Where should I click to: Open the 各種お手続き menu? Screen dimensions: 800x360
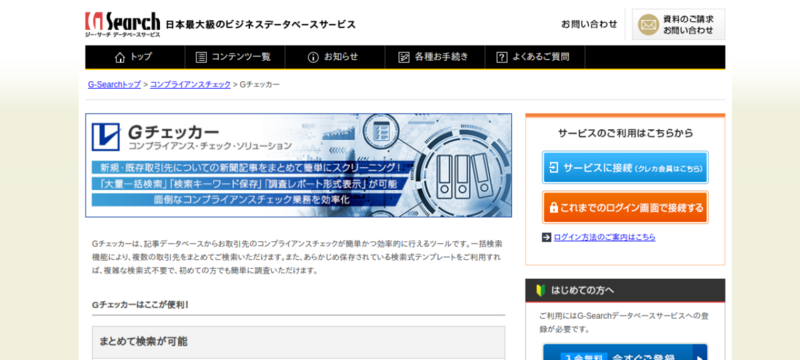(435, 57)
